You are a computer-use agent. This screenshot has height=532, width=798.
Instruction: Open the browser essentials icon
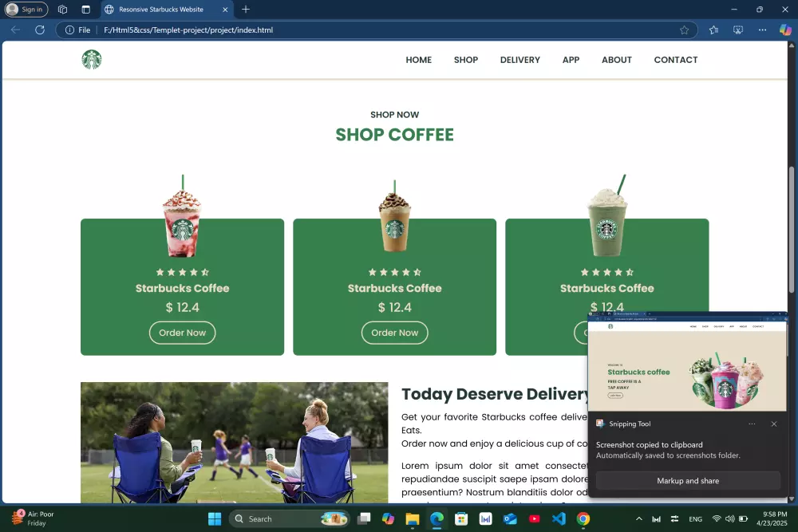click(x=738, y=30)
